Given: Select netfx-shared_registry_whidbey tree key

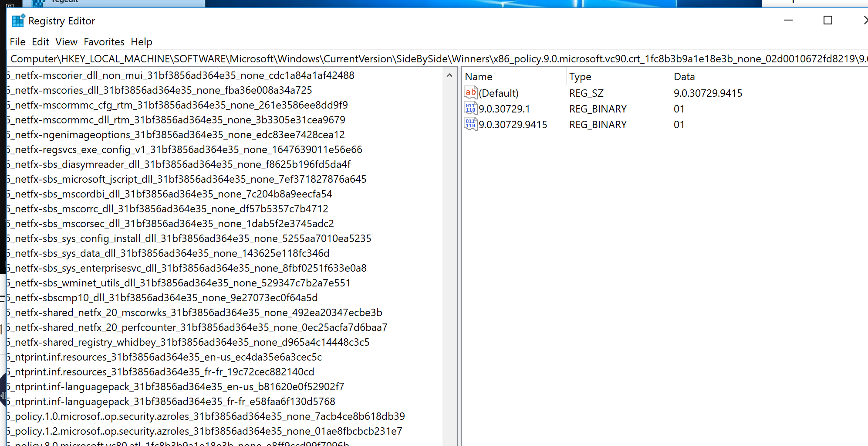Looking at the screenshot, I should 189,342.
